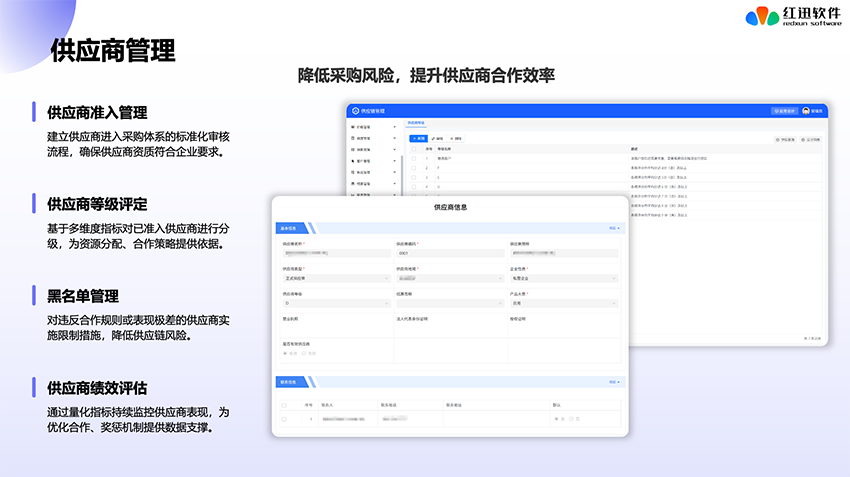Click the 删除 delete toolbar button
Image resolution: width=850 pixels, height=477 pixels.
click(x=456, y=138)
